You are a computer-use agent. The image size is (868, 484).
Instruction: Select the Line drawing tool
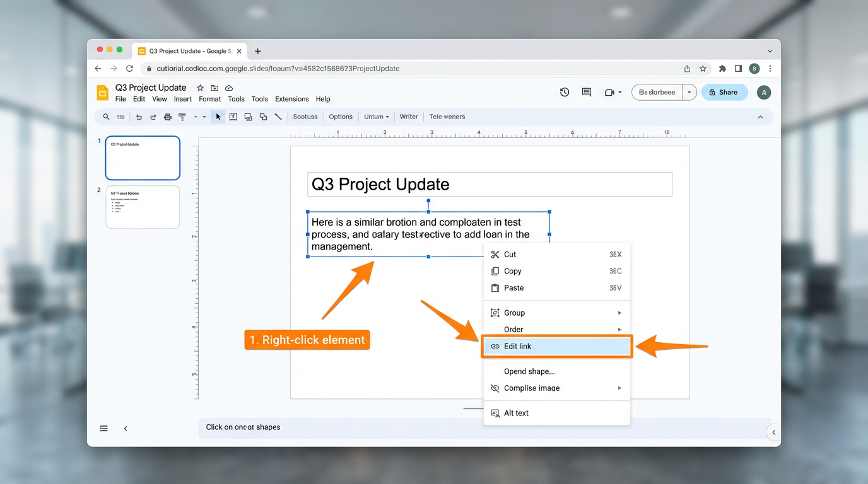click(x=278, y=117)
